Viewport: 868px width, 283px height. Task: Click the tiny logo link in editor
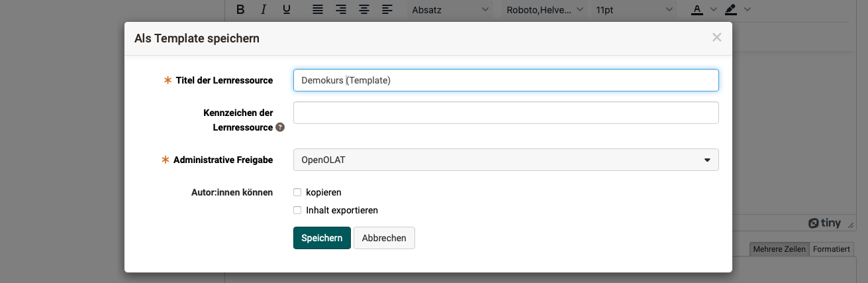(824, 223)
